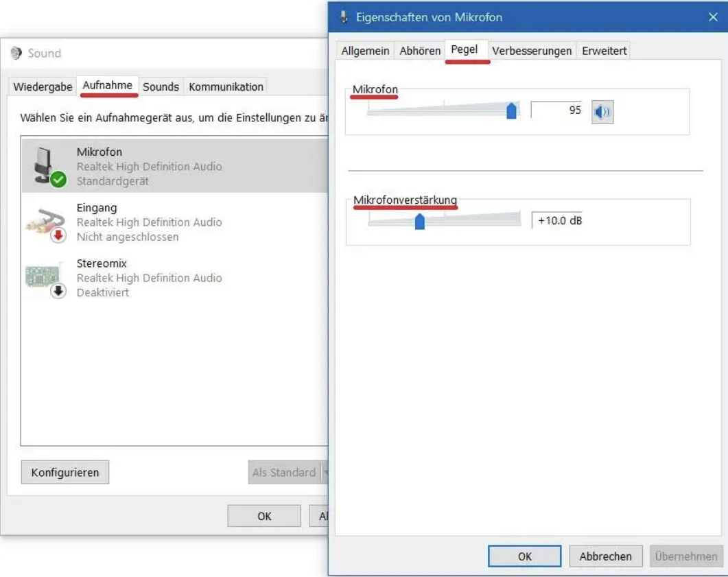Select the Mikrofon Standardgerät row

[x=174, y=166]
